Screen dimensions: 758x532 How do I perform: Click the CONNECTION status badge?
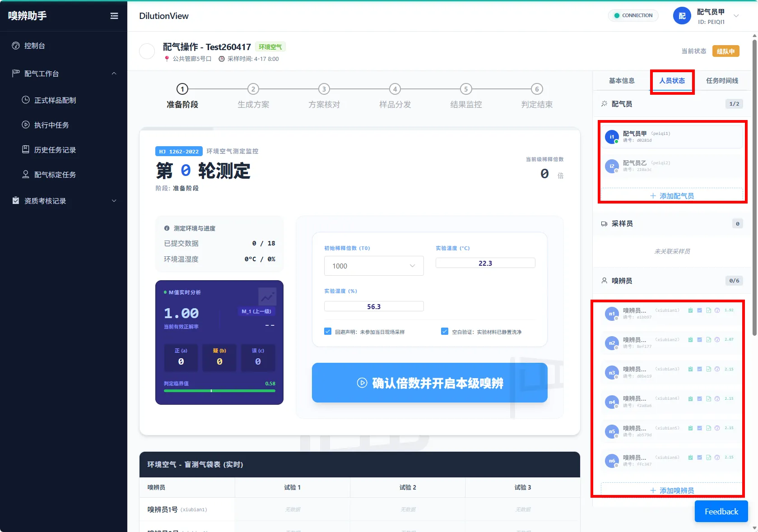pos(633,15)
